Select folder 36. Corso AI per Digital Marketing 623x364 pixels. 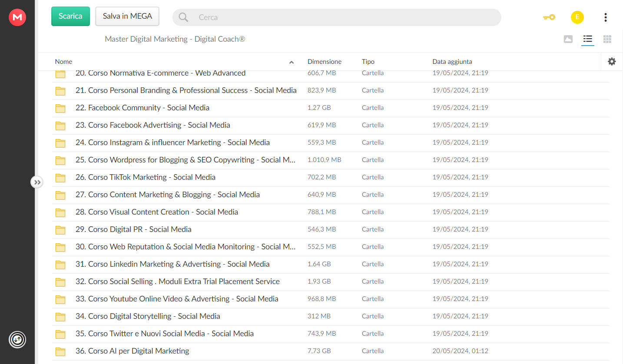(331, 351)
